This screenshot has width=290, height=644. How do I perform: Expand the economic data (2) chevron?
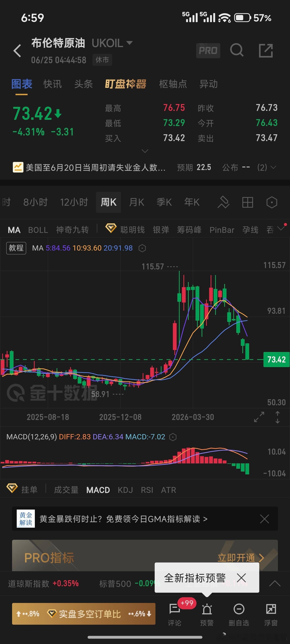pyautogui.click(x=273, y=167)
